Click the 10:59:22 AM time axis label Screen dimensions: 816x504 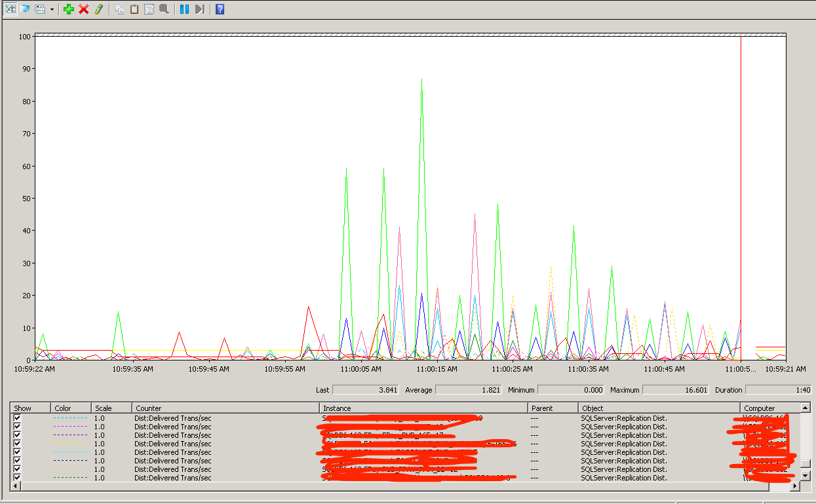pyautogui.click(x=35, y=369)
